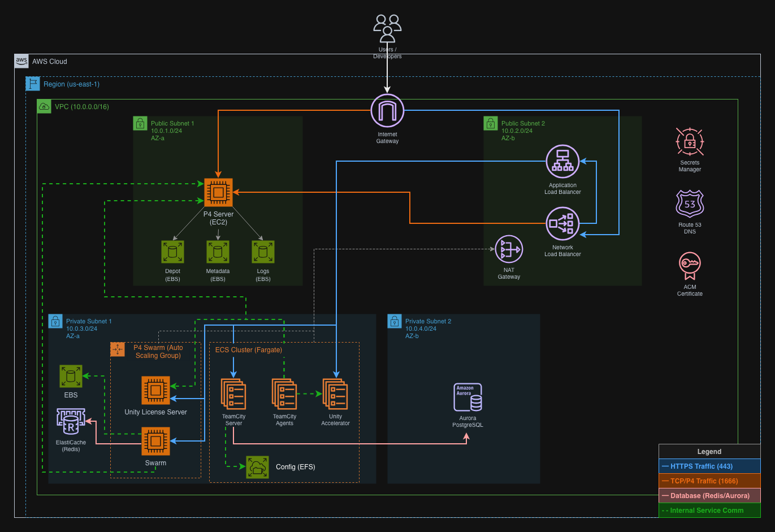Click the Internet Gateway icon
The width and height of the screenshot is (775, 532).
(x=387, y=111)
